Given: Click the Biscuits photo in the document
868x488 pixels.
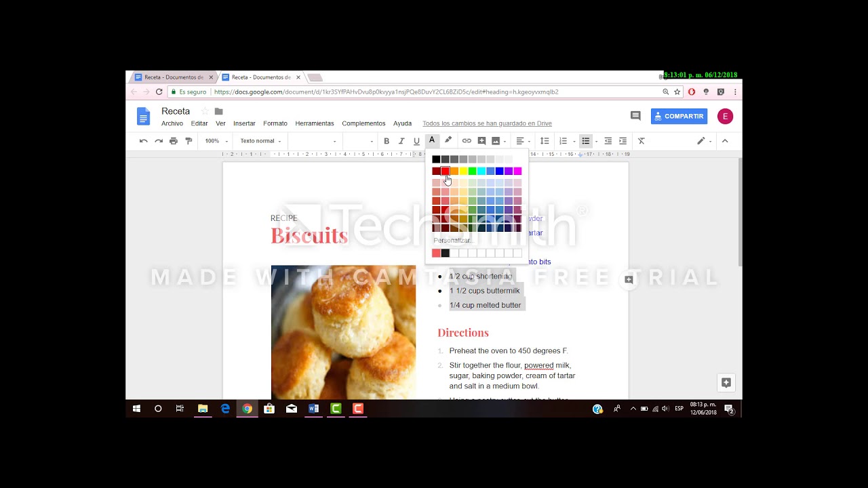Looking at the screenshot, I should click(344, 332).
